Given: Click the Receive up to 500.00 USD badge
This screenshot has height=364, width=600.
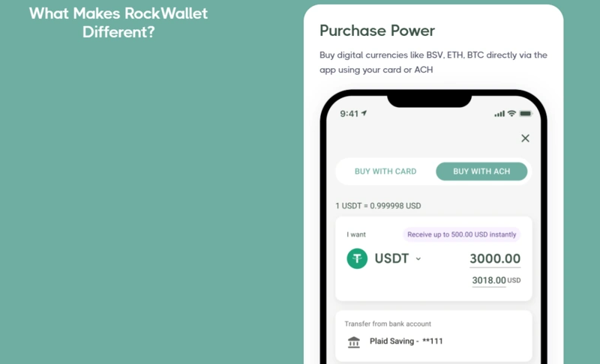Looking at the screenshot, I should tap(461, 234).
